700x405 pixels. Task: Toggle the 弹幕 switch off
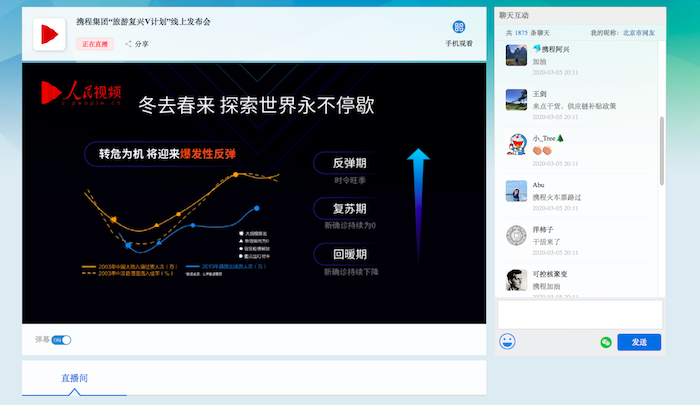[x=61, y=340]
